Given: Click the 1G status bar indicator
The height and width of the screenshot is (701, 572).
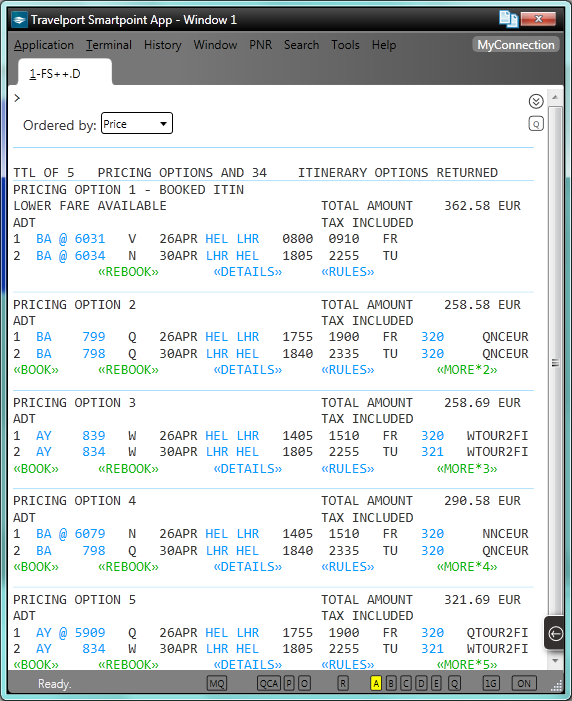Looking at the screenshot, I should pyautogui.click(x=491, y=684).
